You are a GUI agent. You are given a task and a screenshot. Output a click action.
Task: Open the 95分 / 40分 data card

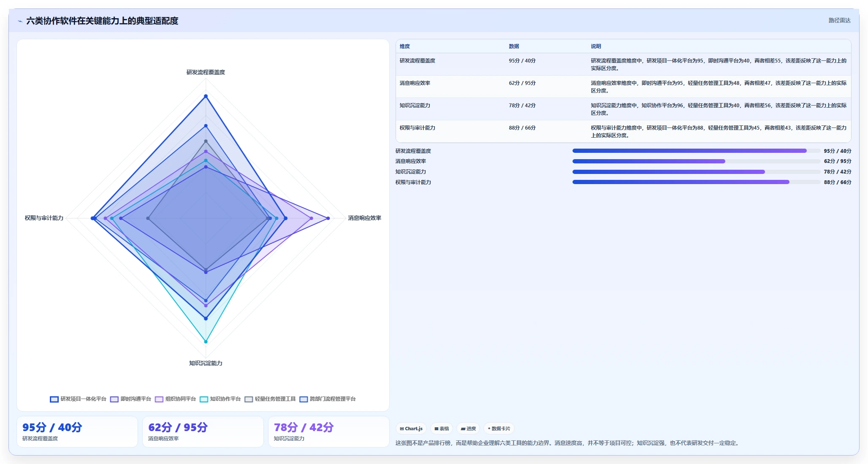click(77, 432)
